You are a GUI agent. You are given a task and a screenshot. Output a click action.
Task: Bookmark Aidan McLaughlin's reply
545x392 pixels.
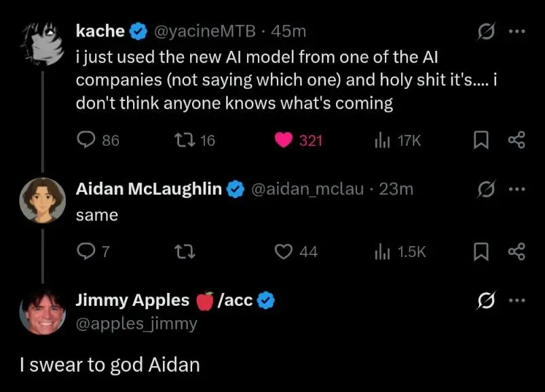[x=481, y=252]
